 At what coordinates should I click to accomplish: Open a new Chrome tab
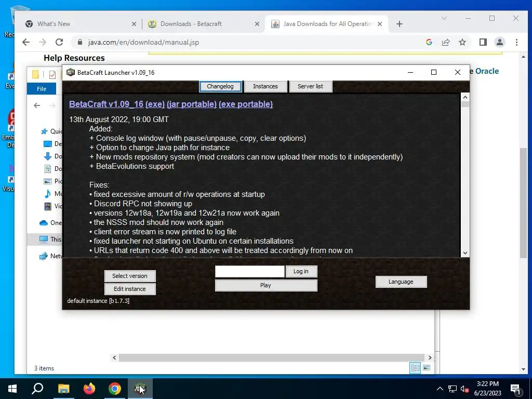[400, 24]
